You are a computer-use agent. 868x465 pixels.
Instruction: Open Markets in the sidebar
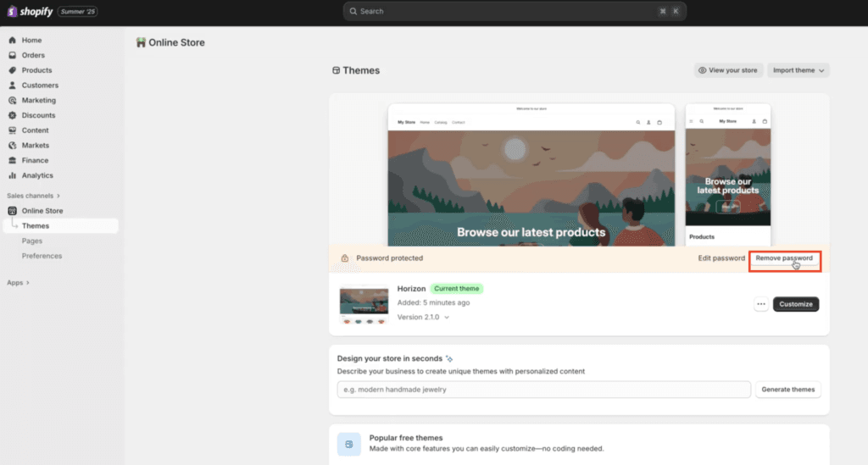tap(36, 145)
